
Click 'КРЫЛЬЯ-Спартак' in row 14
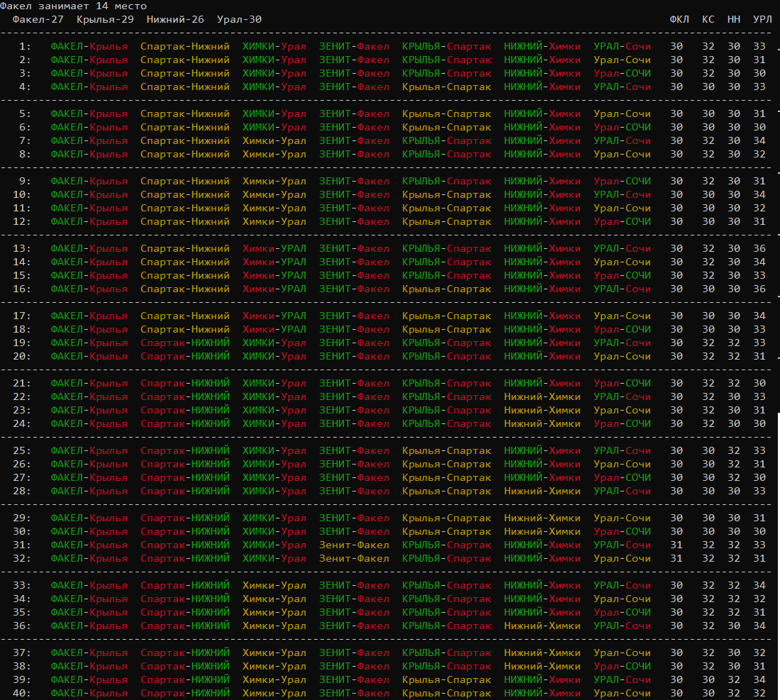[447, 262]
